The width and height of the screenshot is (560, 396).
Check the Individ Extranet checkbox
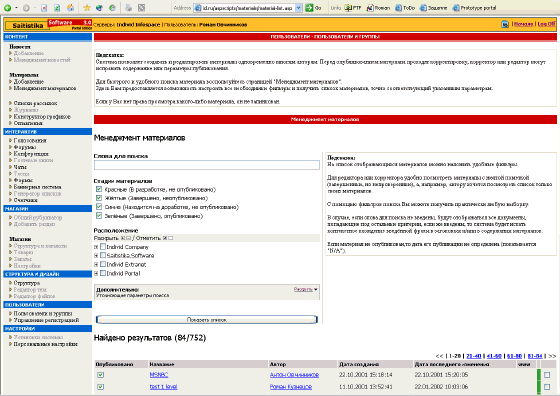(103, 264)
